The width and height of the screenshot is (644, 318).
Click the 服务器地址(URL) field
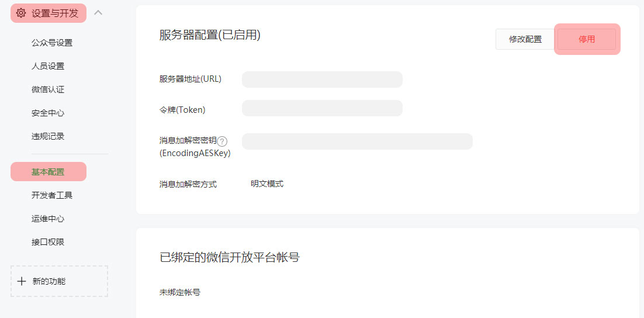click(322, 79)
